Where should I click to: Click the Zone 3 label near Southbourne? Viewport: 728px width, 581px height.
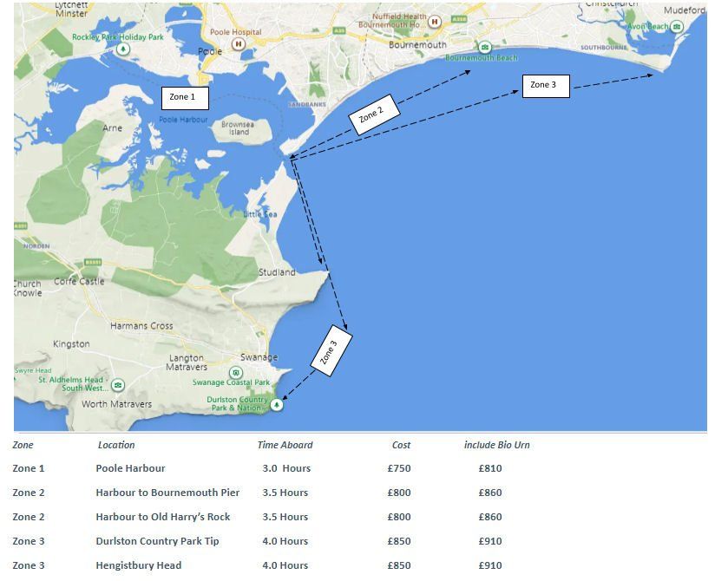(x=546, y=86)
